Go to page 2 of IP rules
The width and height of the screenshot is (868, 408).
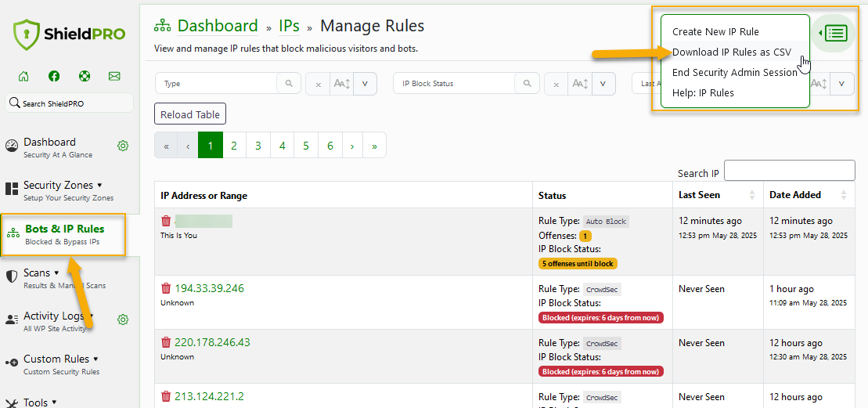233,146
